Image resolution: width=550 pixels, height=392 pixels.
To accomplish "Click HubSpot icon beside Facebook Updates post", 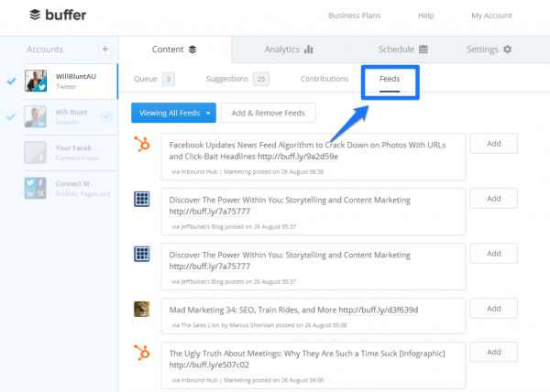I will click(x=142, y=144).
